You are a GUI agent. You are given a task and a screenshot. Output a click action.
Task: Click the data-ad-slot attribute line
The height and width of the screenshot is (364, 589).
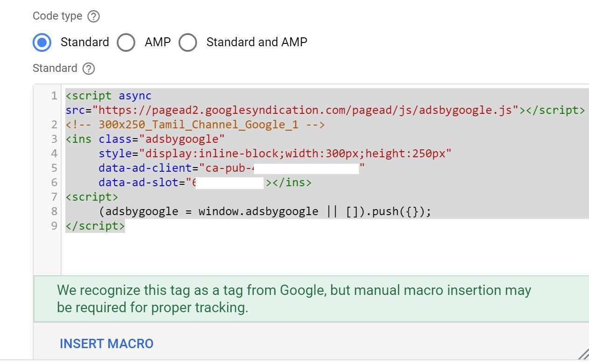click(x=205, y=182)
